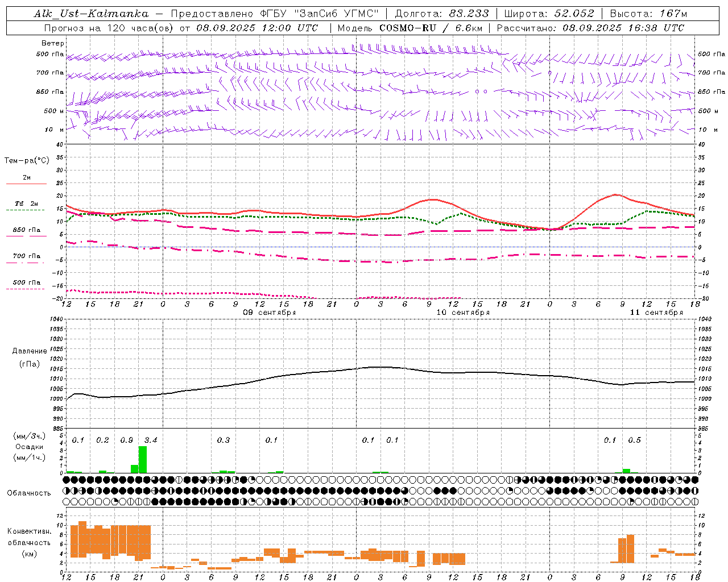
Task: Click the precipitation value '0.2'
Action: [102, 440]
